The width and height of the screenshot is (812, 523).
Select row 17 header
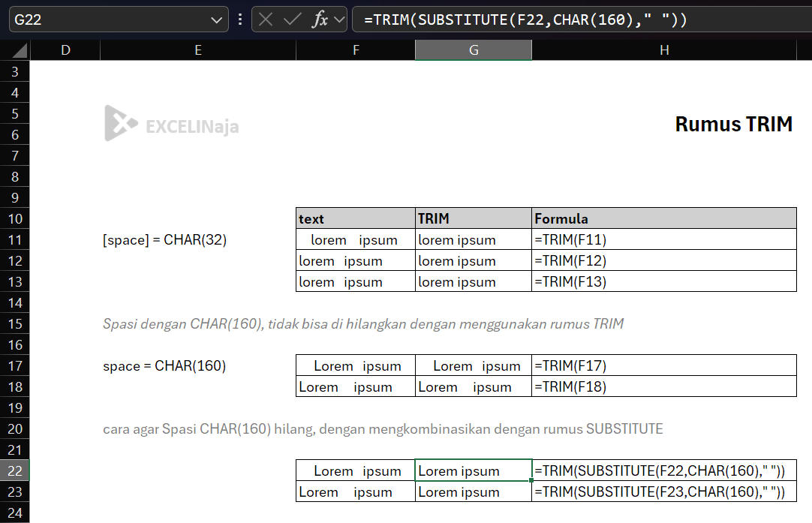(14, 365)
